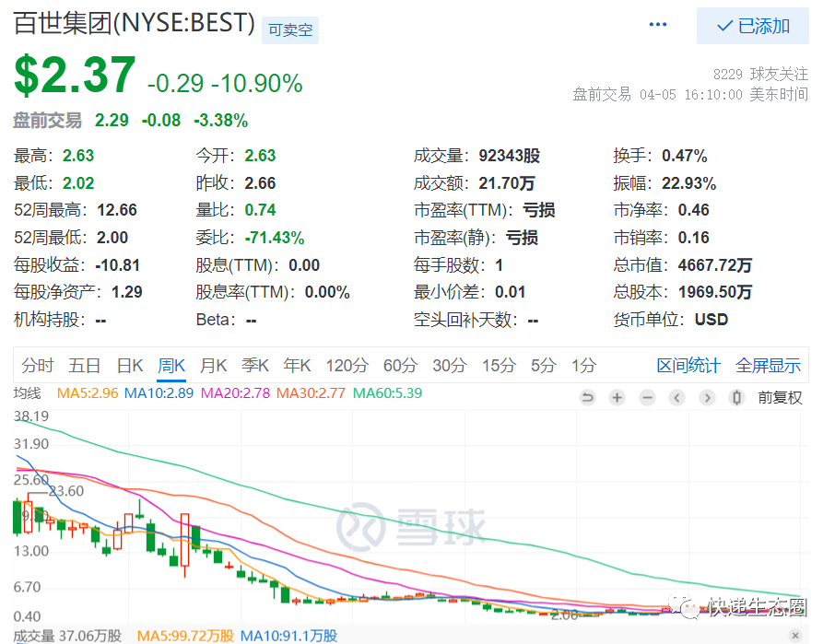The width and height of the screenshot is (835, 644).
Task: Choose the 60分 minute interval tab
Action: click(x=400, y=366)
